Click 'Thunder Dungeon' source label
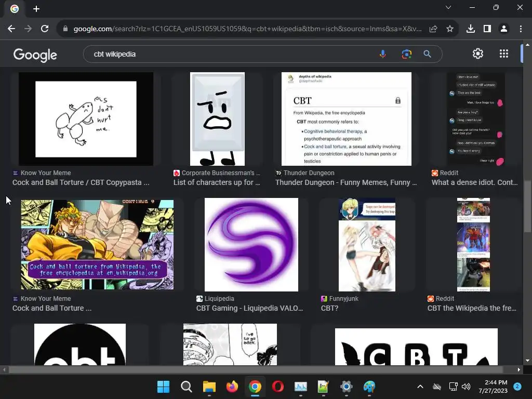 tap(309, 173)
